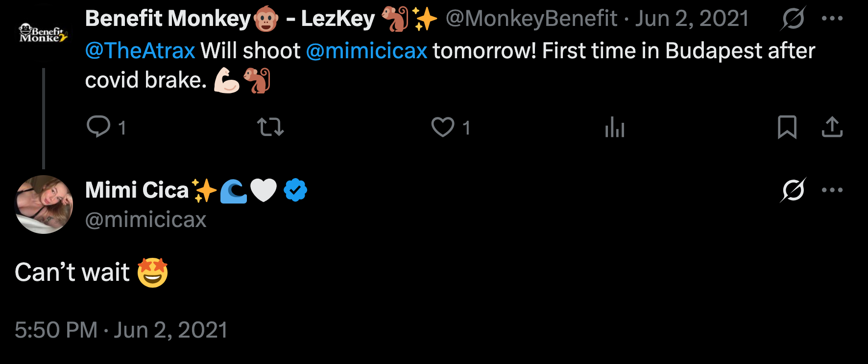Open Mimi Cica's profile picture
Image resolution: width=868 pixels, height=364 pixels.
(x=44, y=205)
